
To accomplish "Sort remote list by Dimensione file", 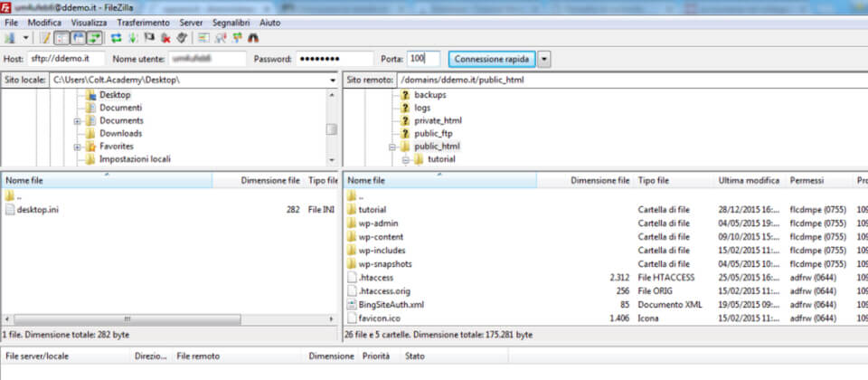I will click(585, 181).
